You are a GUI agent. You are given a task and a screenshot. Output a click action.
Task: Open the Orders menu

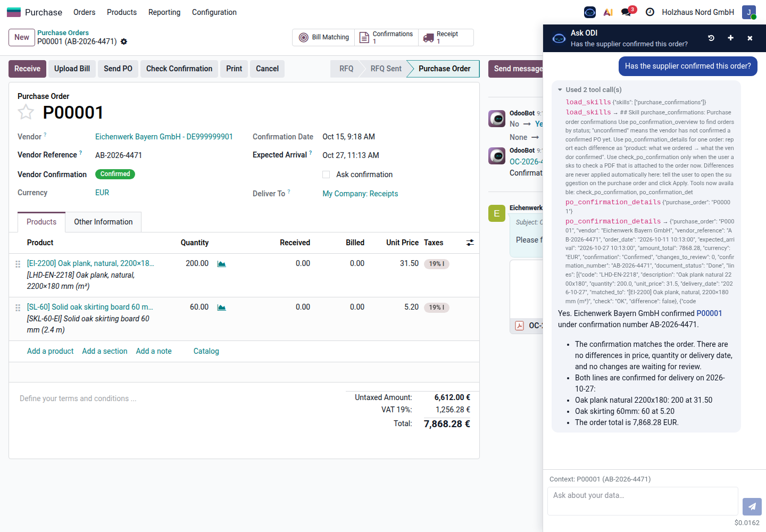click(84, 12)
